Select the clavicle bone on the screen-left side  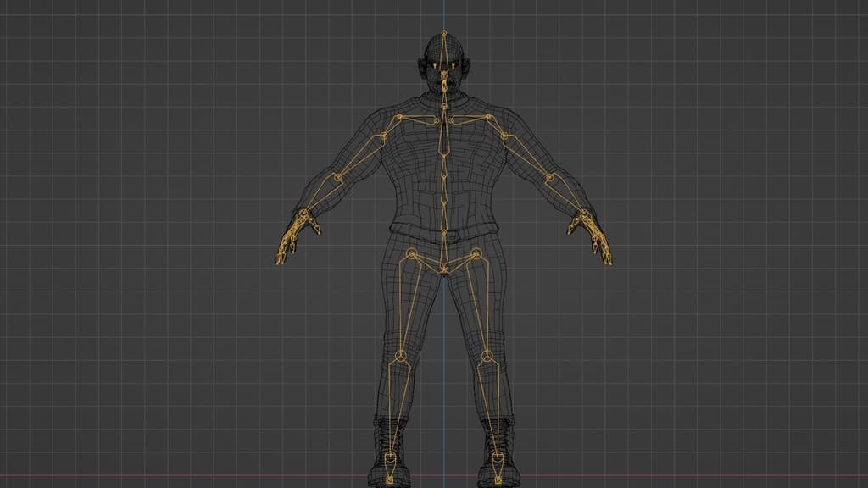click(x=415, y=118)
